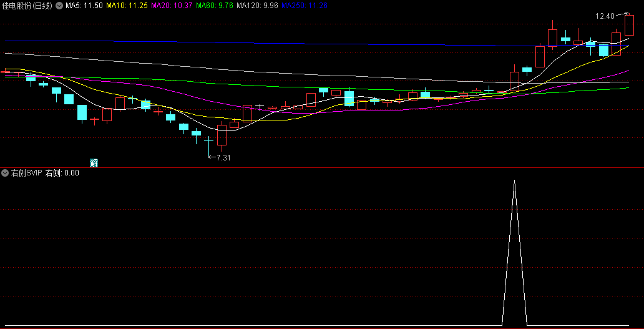Click the MA120: 9.96 label
644x329 pixels.
257,6
